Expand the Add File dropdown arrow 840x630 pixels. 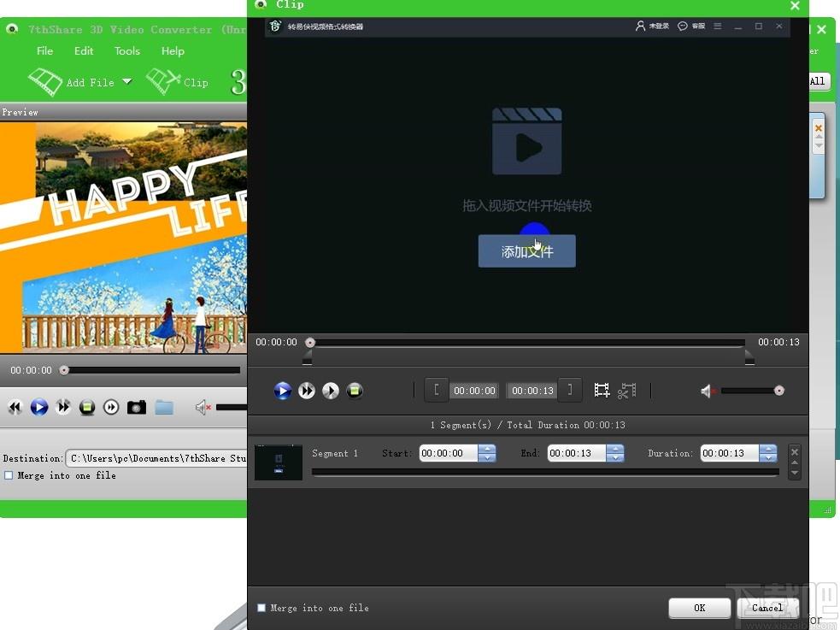pos(127,81)
